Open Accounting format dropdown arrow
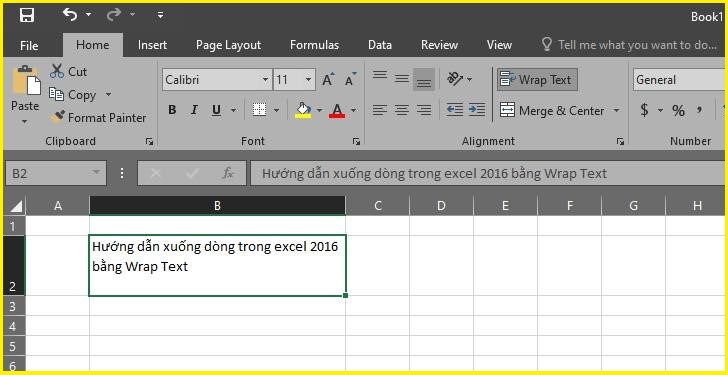Screen dimensions: 728x375 (x=660, y=110)
